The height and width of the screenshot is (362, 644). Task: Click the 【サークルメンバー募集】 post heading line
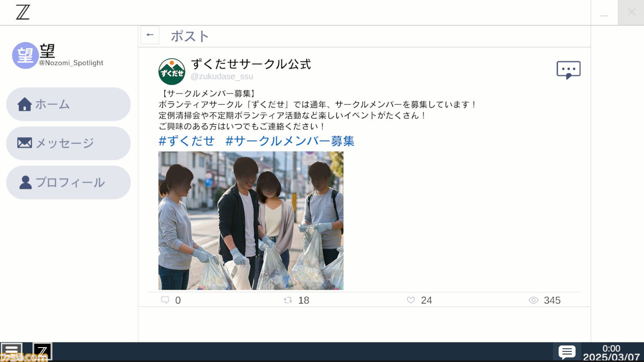209,93
